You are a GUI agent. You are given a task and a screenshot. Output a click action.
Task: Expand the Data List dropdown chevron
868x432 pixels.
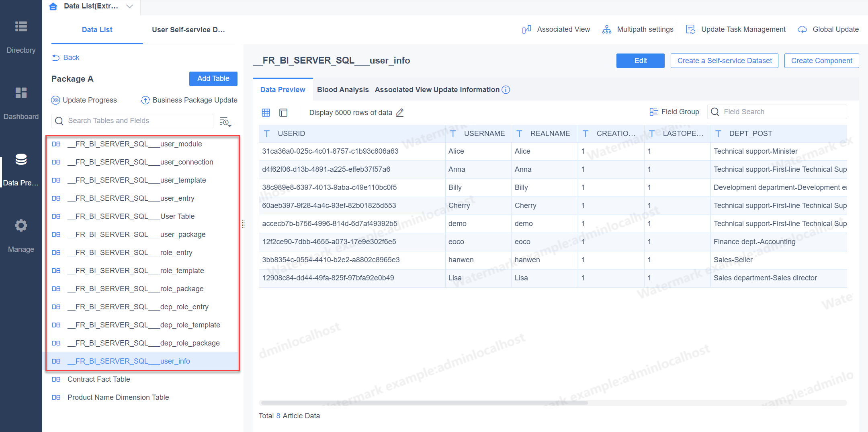[x=129, y=6]
